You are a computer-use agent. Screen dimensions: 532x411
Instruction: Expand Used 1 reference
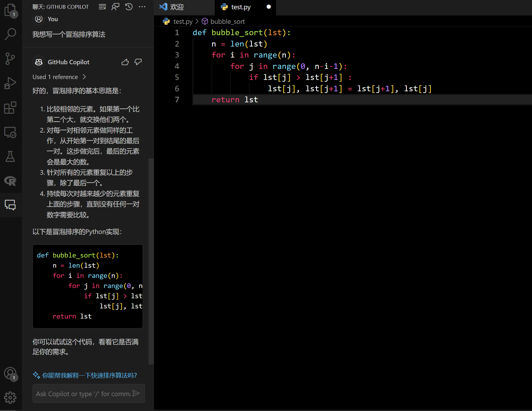click(x=59, y=77)
